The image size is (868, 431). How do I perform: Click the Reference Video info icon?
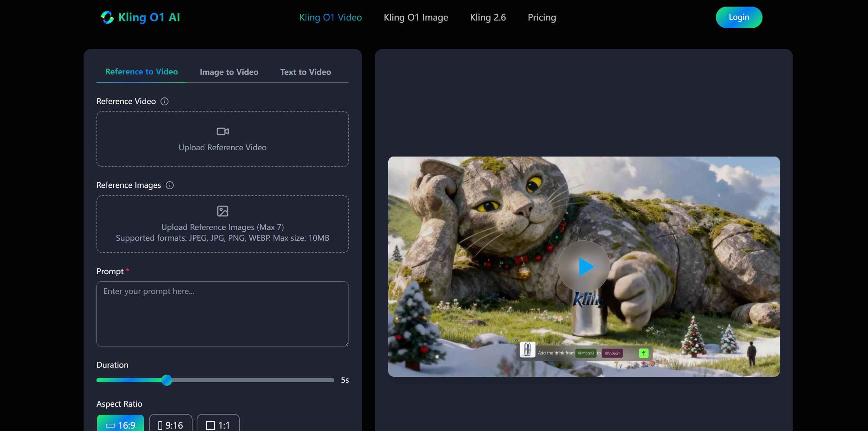pos(164,101)
